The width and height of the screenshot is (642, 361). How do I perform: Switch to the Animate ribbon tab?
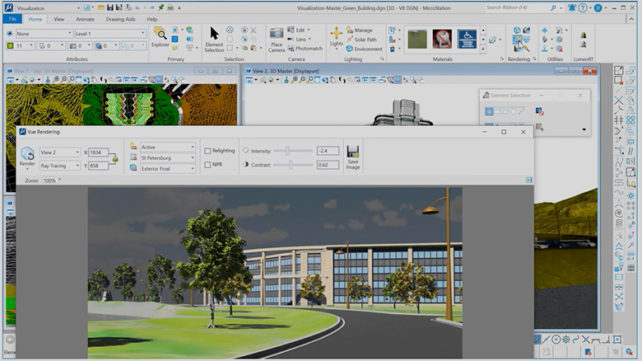[x=85, y=19]
